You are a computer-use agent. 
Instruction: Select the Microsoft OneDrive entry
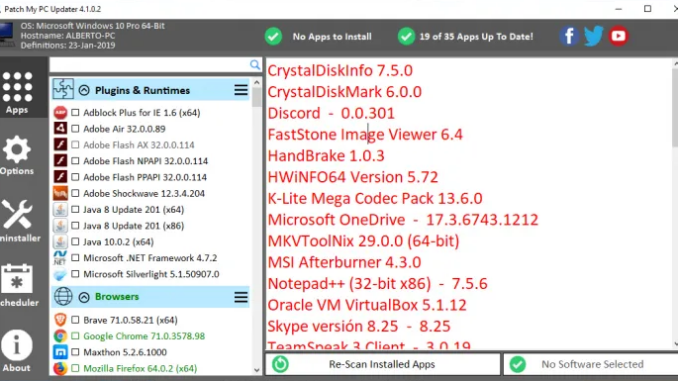tap(403, 220)
